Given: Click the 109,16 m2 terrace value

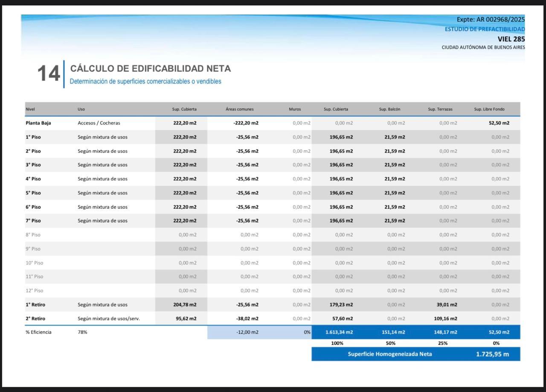Looking at the screenshot, I should pyautogui.click(x=445, y=318).
